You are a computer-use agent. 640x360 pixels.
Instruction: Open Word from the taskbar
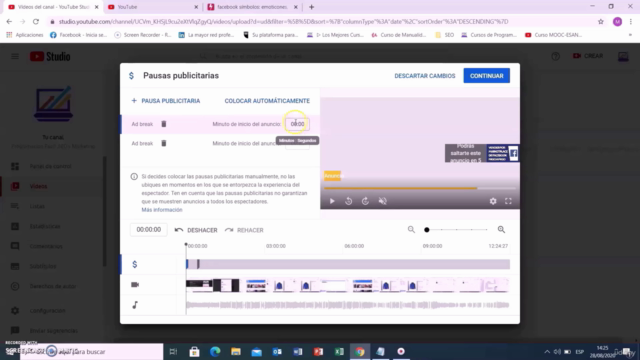298,351
